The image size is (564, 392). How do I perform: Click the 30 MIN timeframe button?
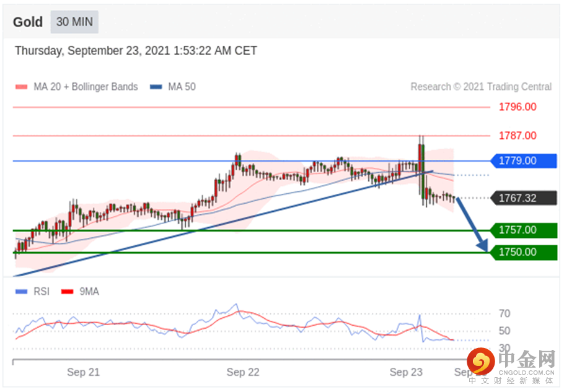pyautogui.click(x=74, y=22)
